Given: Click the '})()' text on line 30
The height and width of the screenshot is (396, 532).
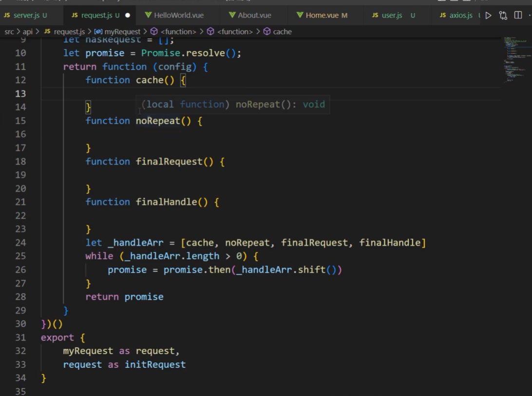Looking at the screenshot, I should 52,324.
